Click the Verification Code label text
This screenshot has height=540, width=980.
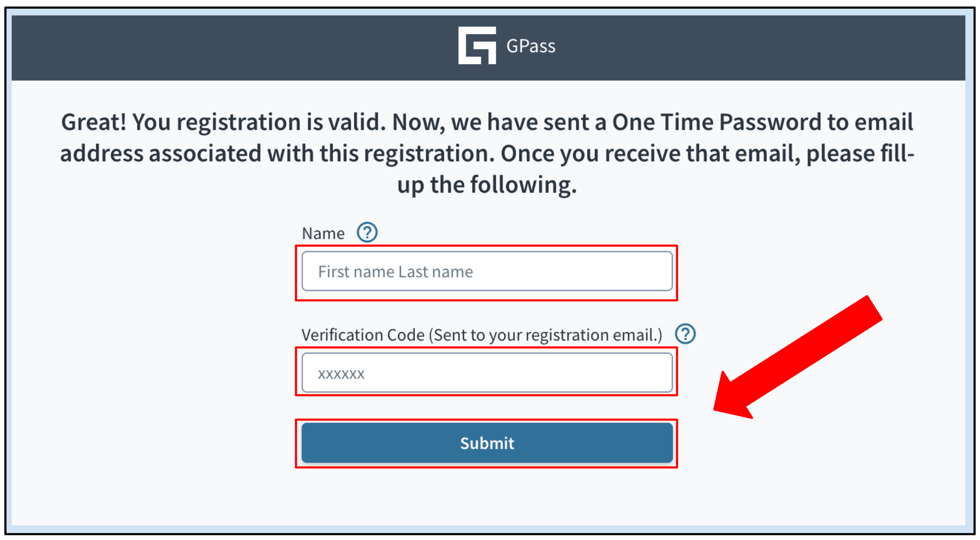[481, 334]
